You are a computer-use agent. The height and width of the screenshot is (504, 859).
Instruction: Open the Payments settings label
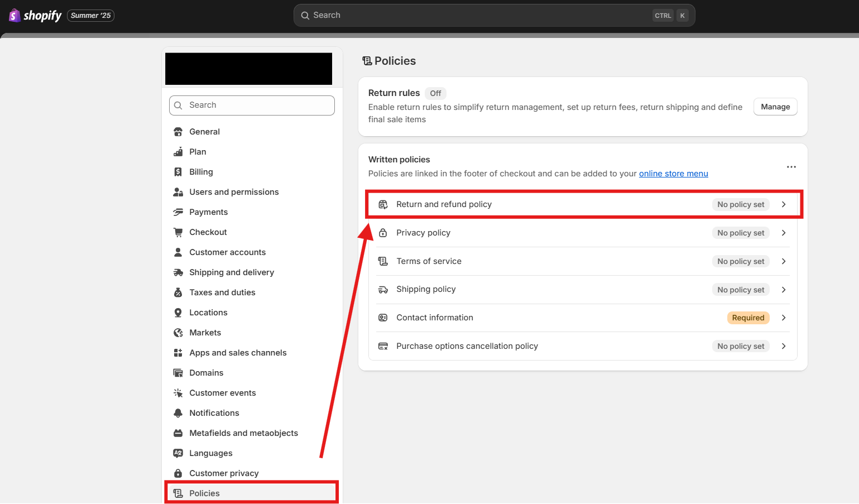click(208, 212)
